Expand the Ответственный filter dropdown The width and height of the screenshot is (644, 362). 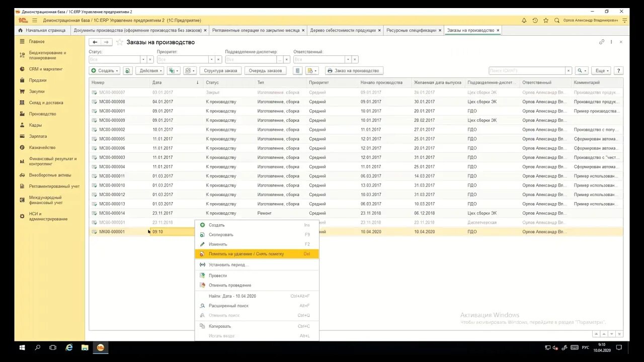(x=348, y=59)
